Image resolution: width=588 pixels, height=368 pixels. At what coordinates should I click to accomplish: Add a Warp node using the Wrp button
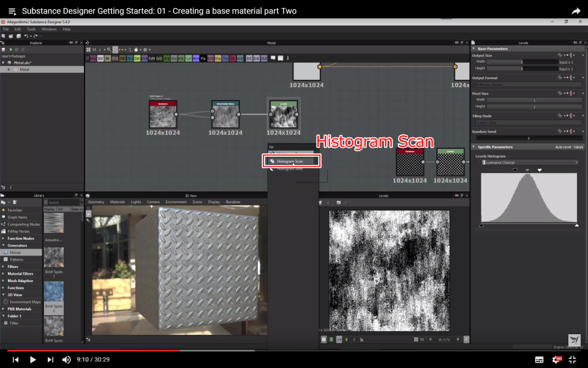[240, 59]
